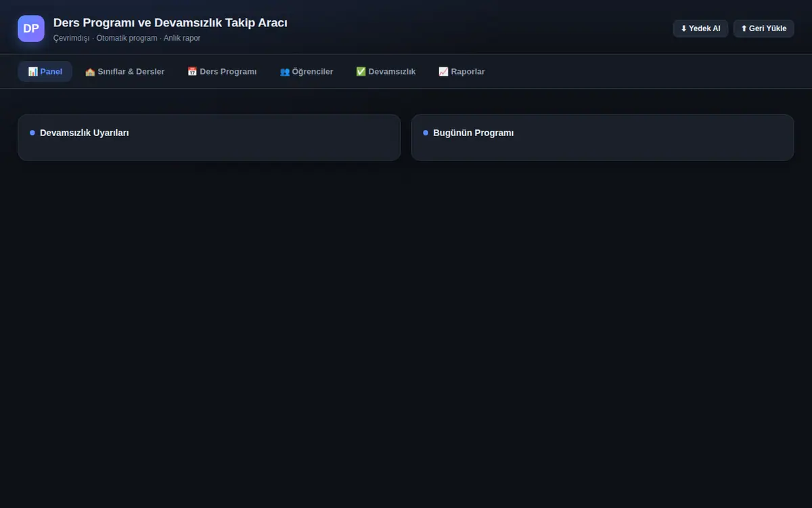Go to the Öğrenciler tab
812x508 pixels.
click(x=307, y=71)
